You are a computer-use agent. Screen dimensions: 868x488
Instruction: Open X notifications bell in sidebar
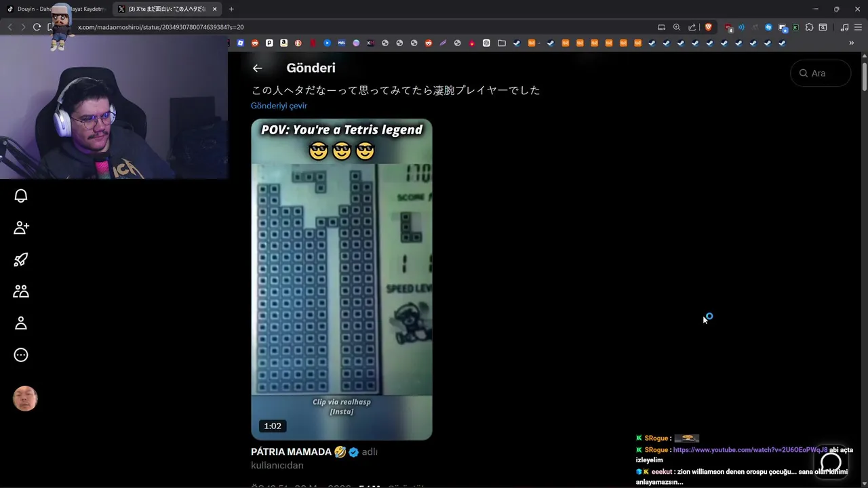coord(21,196)
